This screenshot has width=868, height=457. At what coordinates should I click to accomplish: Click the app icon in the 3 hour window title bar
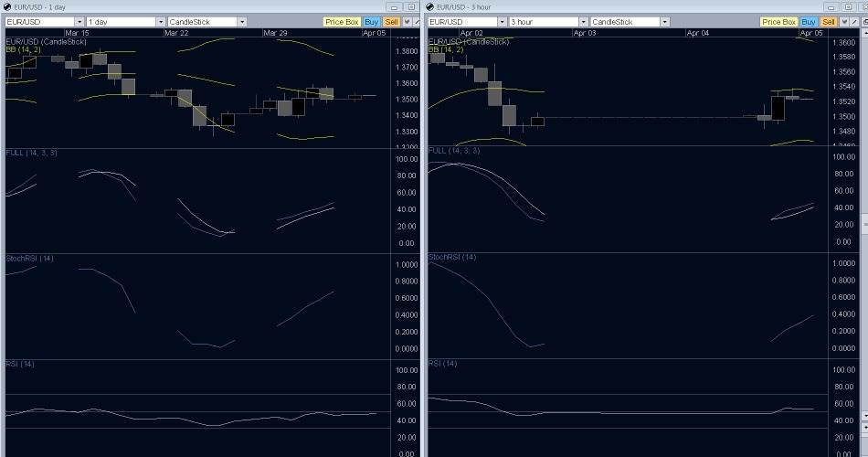click(431, 6)
